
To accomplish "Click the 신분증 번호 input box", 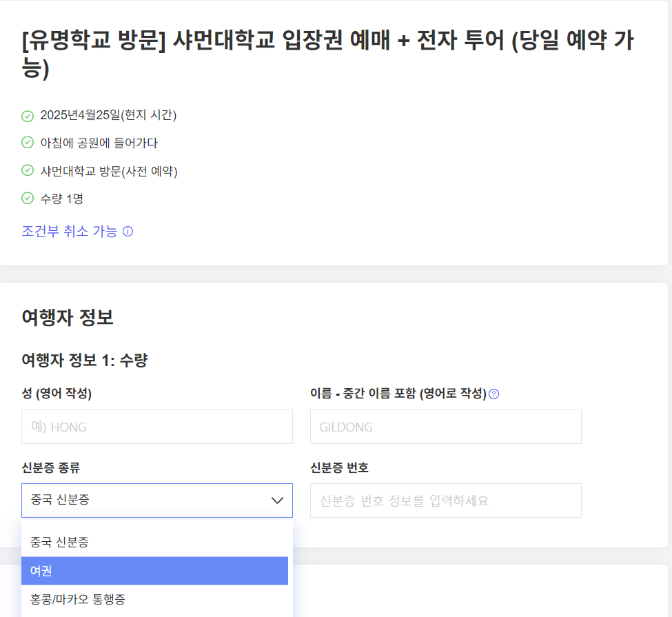I will 445,500.
